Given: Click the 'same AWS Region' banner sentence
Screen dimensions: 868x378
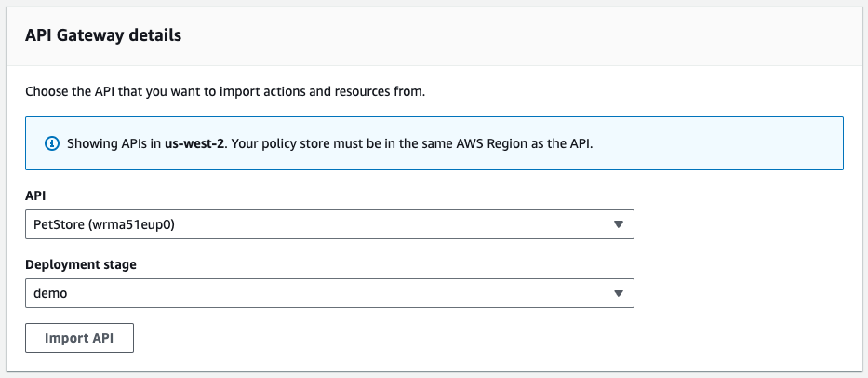Looking at the screenshot, I should click(x=465, y=144).
